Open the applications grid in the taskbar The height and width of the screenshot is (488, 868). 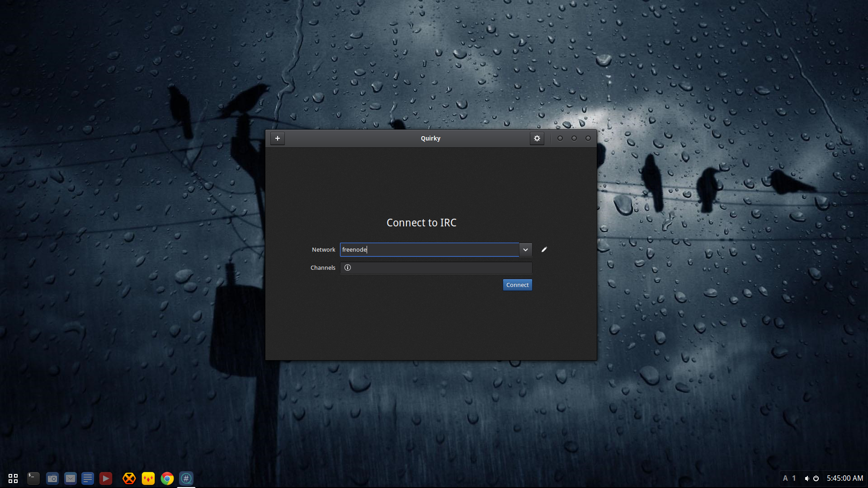(13, 478)
